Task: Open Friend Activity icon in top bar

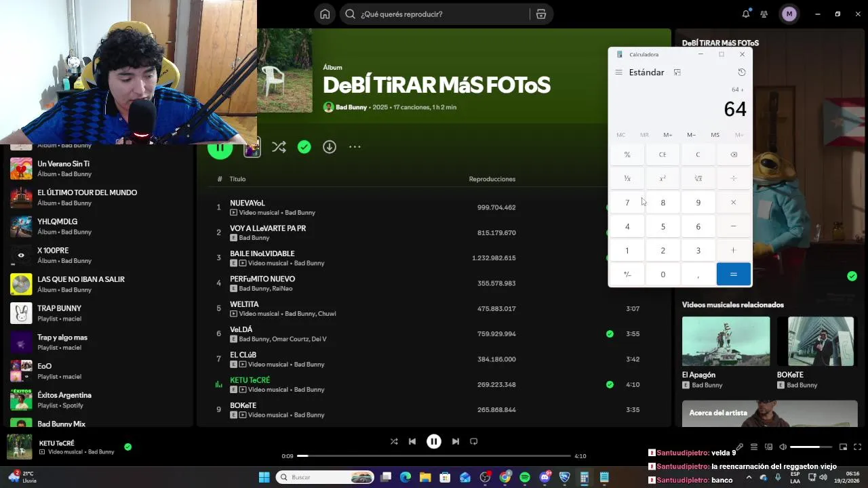Action: (764, 14)
